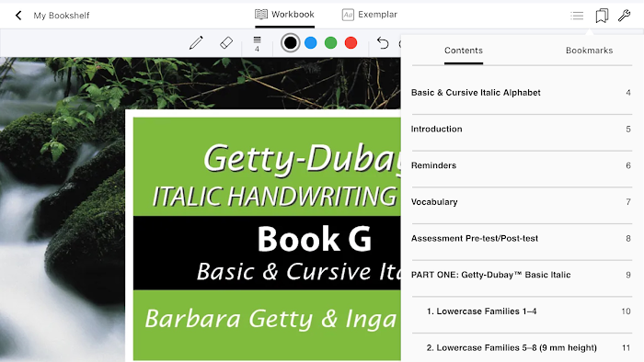
Task: Open PART ONE: Getty-Dubay Basic Italic
Action: point(522,275)
